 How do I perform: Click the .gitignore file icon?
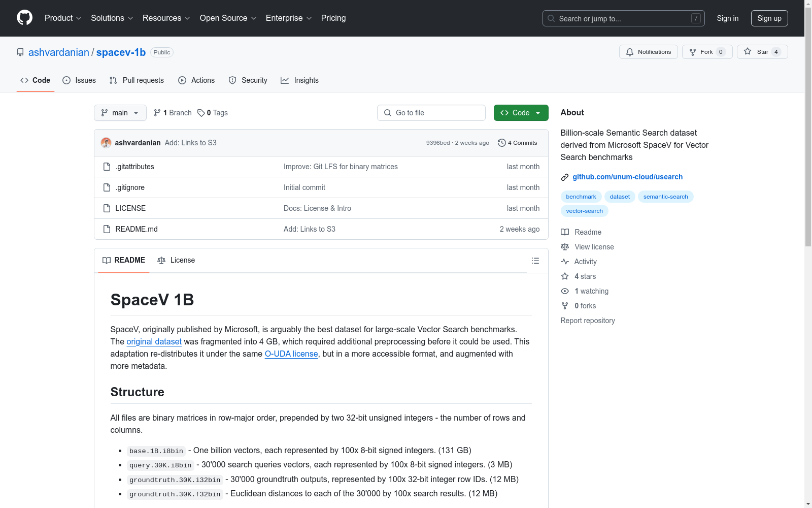tap(107, 187)
